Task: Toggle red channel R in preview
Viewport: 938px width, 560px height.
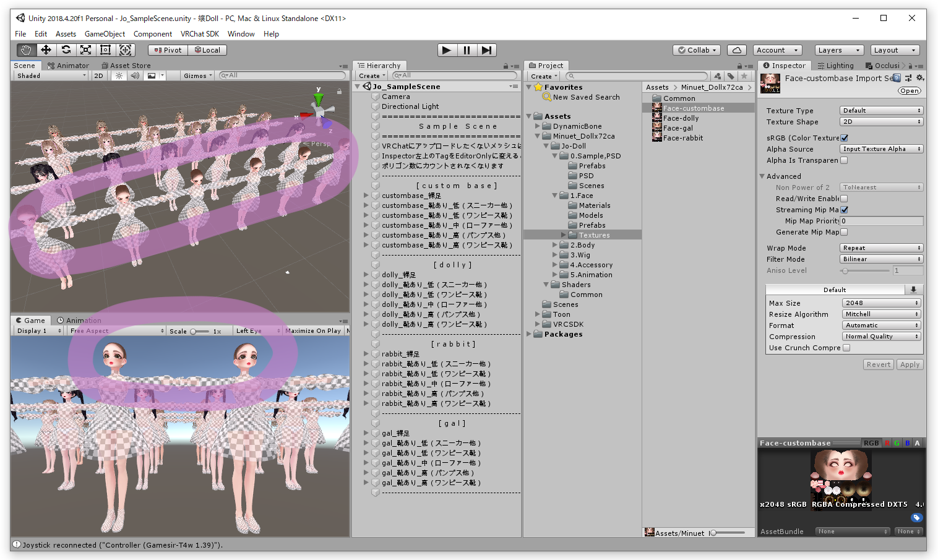Action: 887,443
